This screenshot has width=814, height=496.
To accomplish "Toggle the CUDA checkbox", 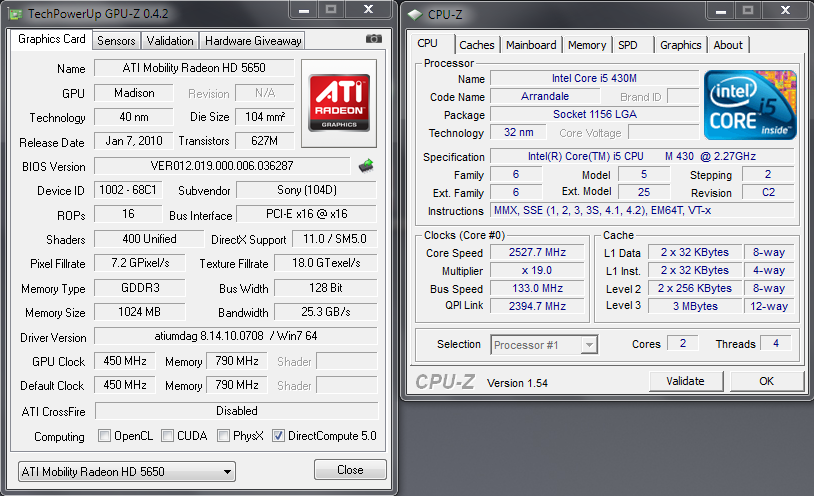I will click(167, 435).
